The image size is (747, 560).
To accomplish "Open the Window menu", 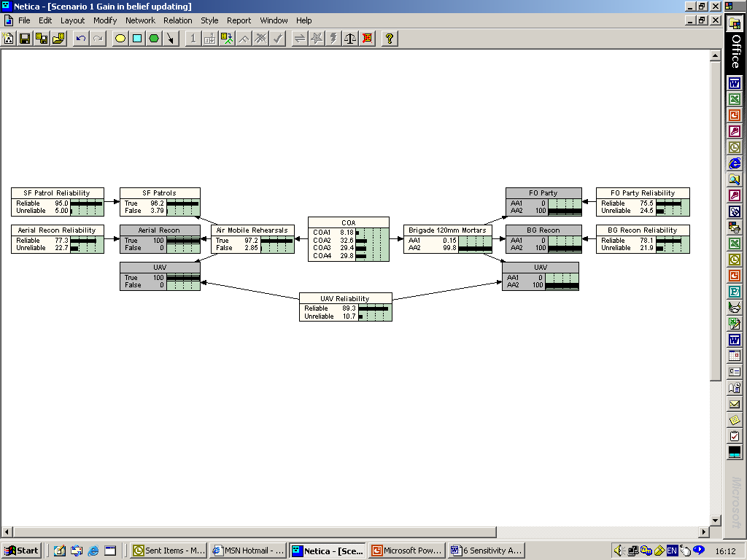I will [274, 20].
